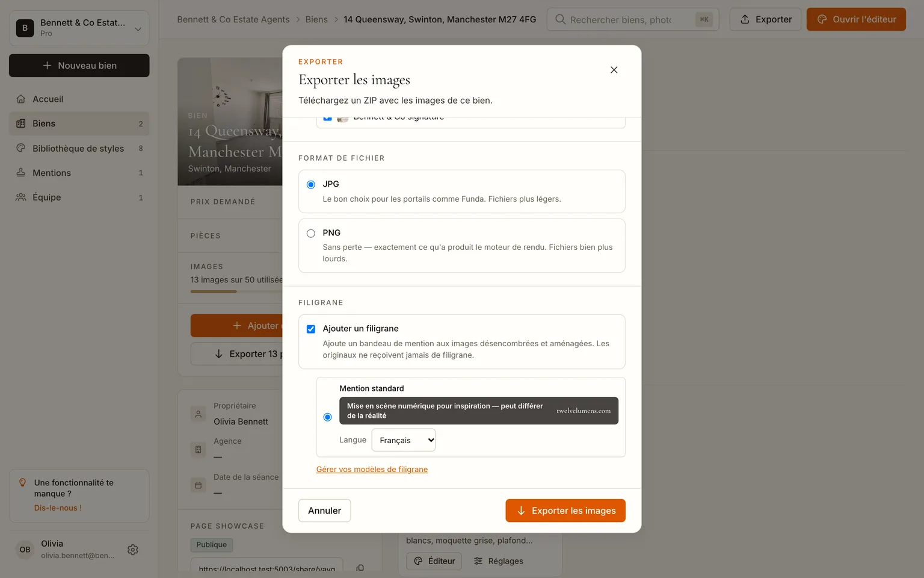Click the Agence building icon
The width and height of the screenshot is (924, 578).
pos(198,449)
